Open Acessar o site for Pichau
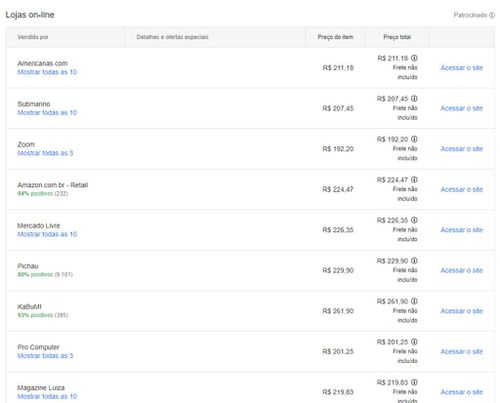Viewport: 500px width, 403px height. [462, 270]
